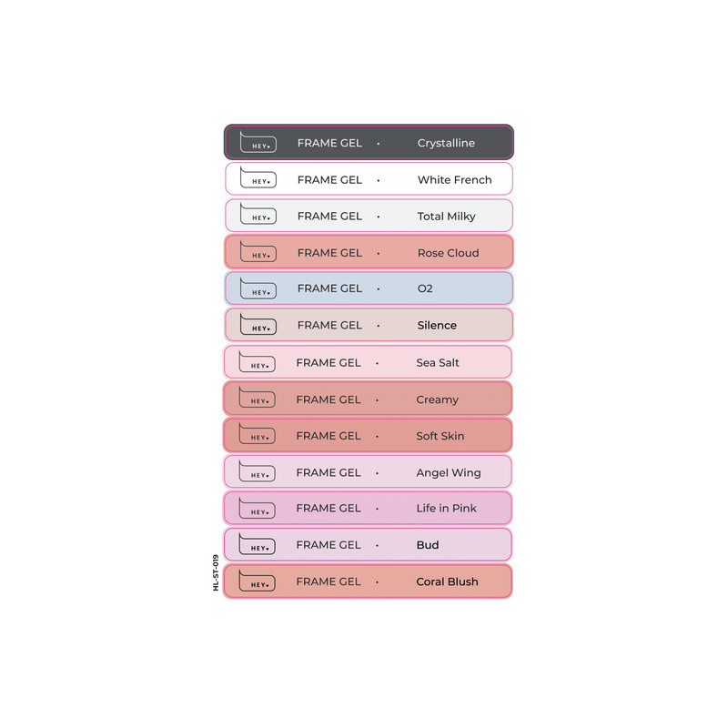Click the vertical HL-ST-019 code text

tap(217, 573)
